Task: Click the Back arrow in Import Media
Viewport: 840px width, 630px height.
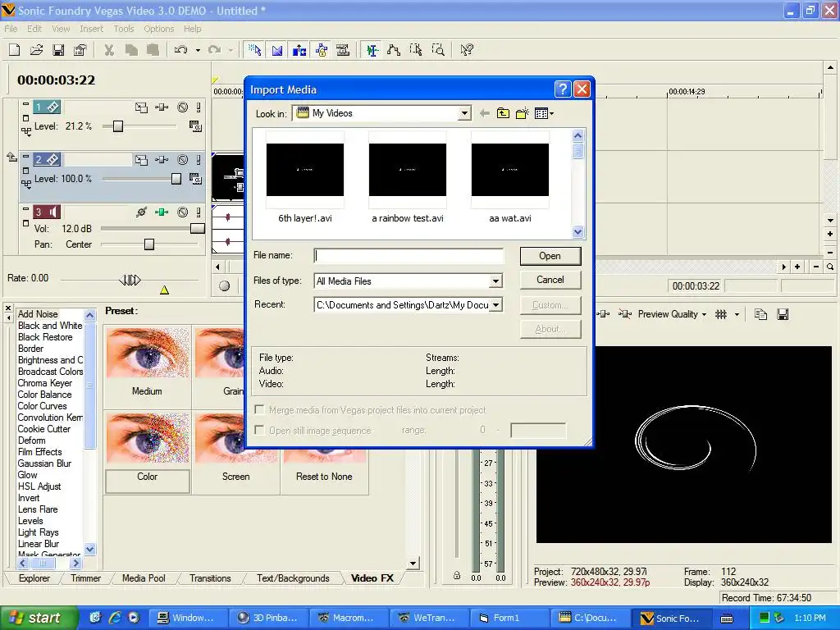Action: [484, 113]
